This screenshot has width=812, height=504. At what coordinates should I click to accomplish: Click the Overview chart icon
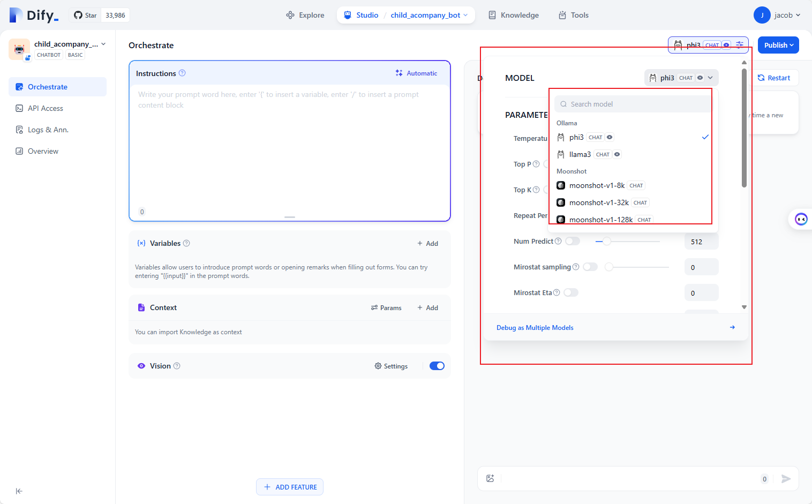point(19,151)
